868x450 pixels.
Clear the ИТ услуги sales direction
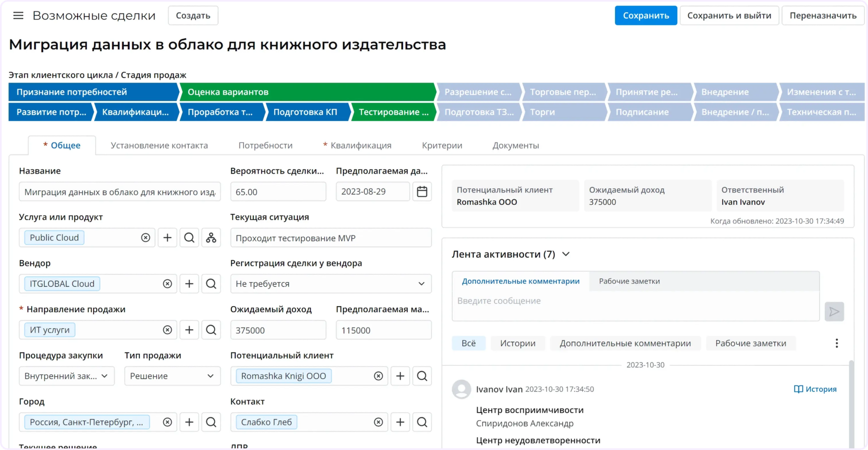[168, 330]
